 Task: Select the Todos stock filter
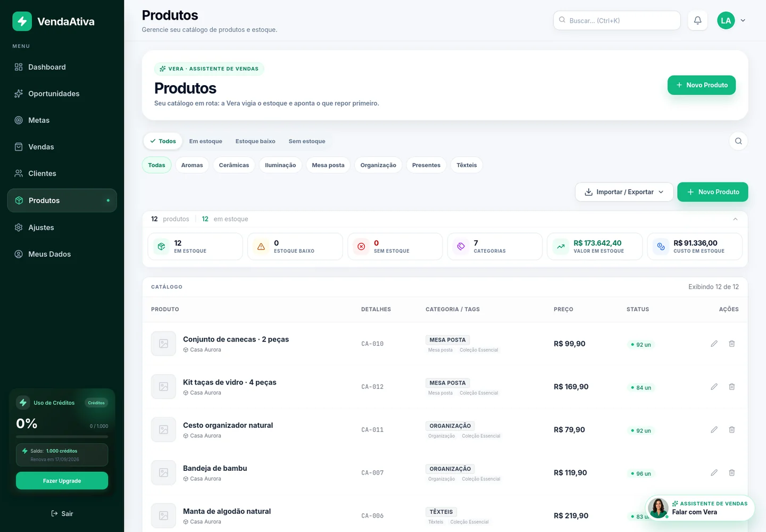point(163,141)
